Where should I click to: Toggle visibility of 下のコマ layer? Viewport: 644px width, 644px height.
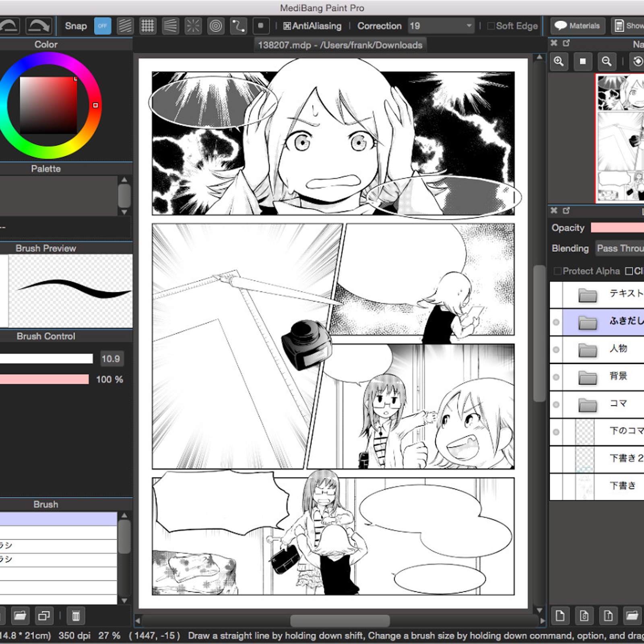point(556,432)
